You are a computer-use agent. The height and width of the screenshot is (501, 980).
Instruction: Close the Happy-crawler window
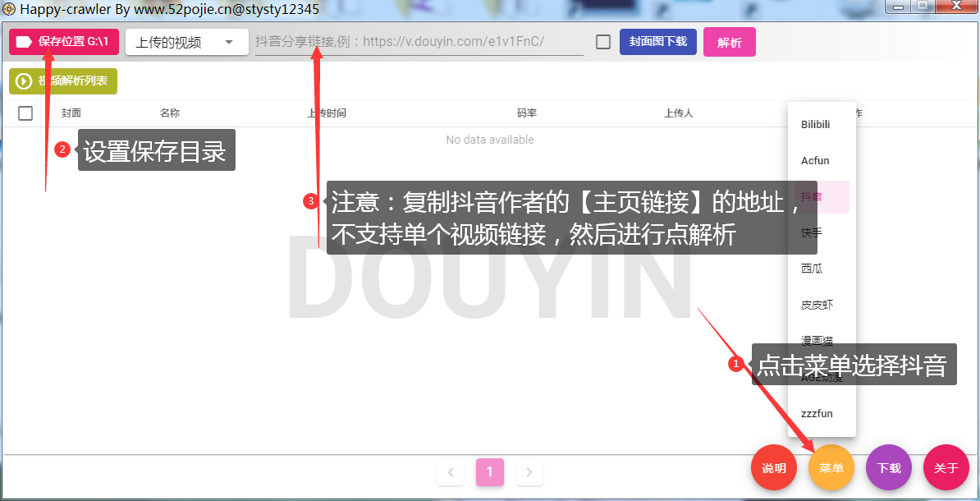955,7
